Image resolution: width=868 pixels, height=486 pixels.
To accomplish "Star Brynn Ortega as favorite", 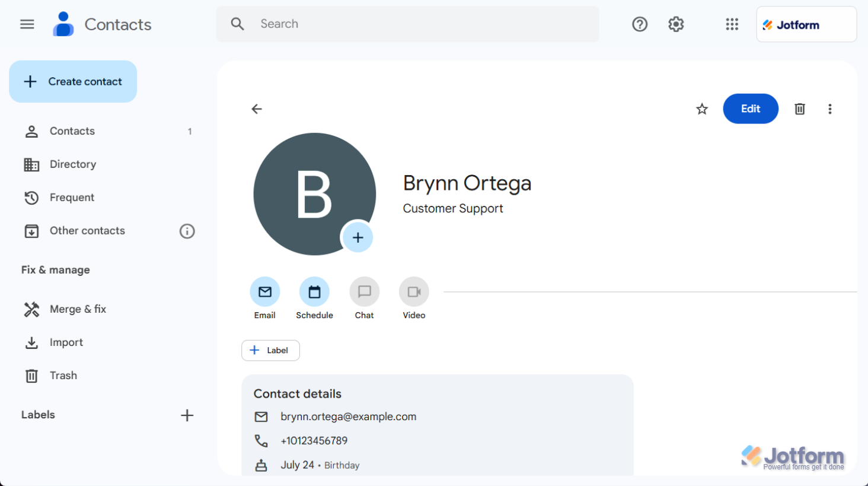I will coord(702,109).
